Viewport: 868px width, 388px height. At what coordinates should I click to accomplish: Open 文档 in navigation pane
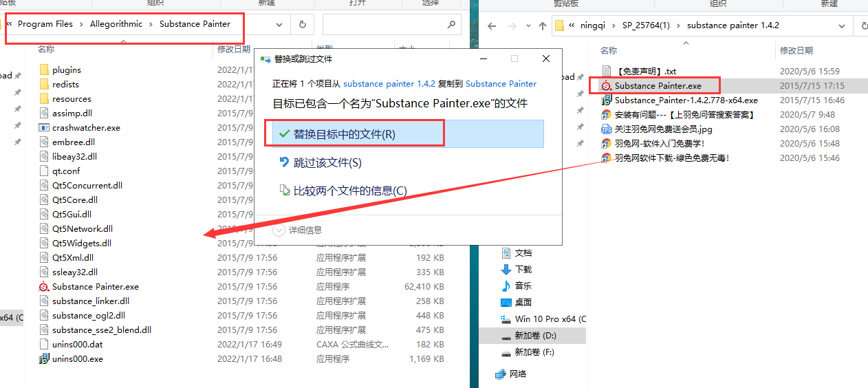pyautogui.click(x=523, y=253)
